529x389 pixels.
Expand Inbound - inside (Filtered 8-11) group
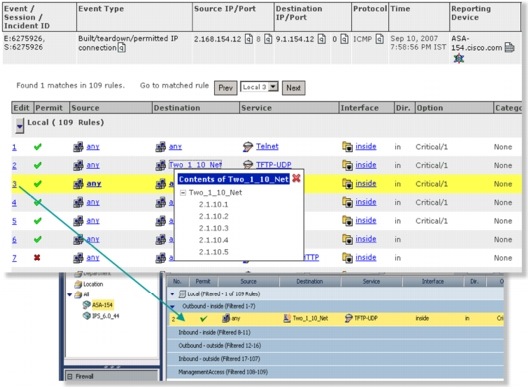pyautogui.click(x=214, y=332)
